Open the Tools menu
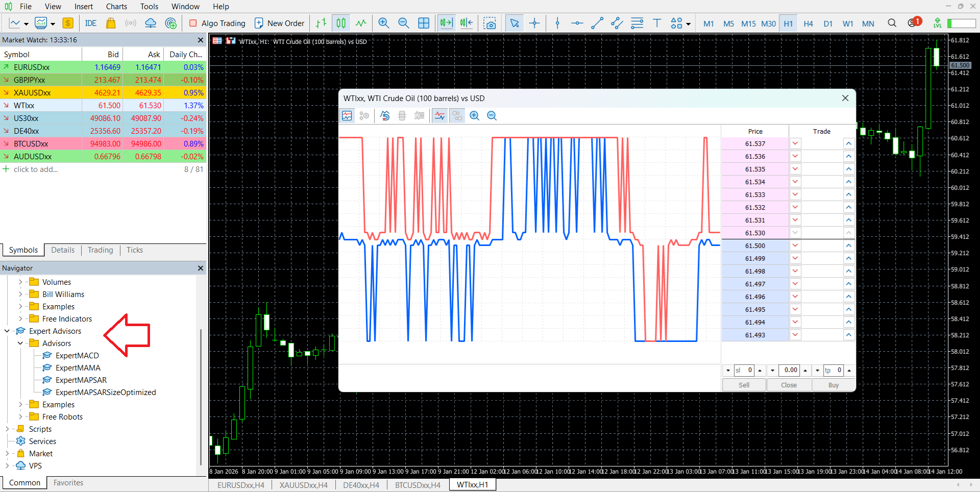The height and width of the screenshot is (492, 980). (x=149, y=7)
